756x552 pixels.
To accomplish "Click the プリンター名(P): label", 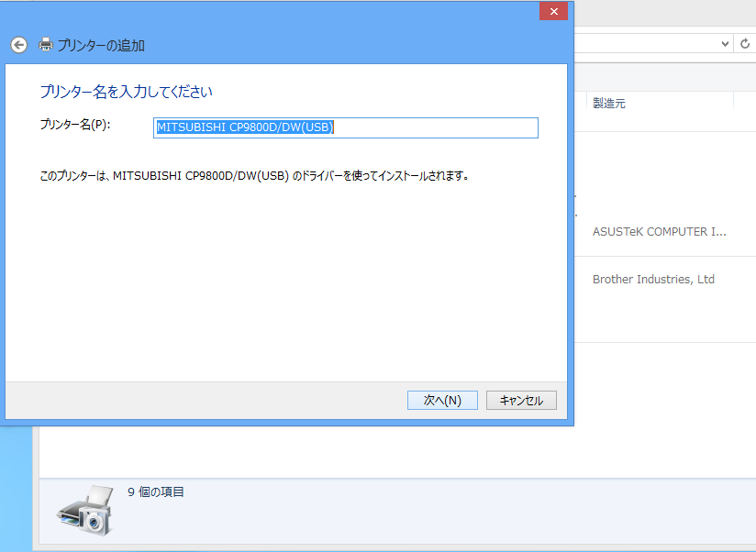I will coord(75,125).
